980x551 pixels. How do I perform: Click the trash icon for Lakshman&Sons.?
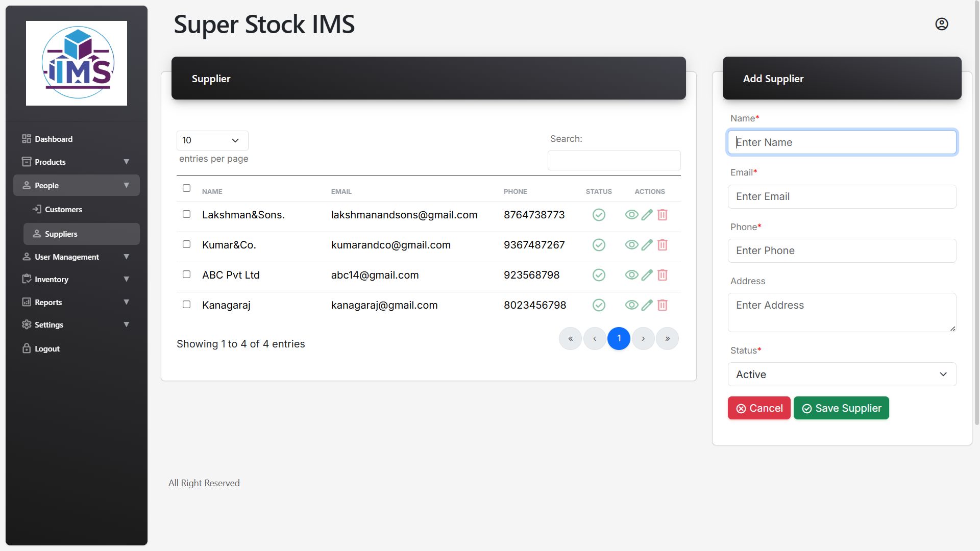663,215
